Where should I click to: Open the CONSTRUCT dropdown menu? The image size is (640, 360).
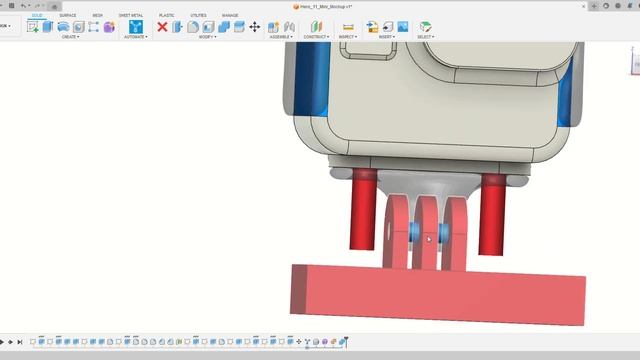point(316,37)
